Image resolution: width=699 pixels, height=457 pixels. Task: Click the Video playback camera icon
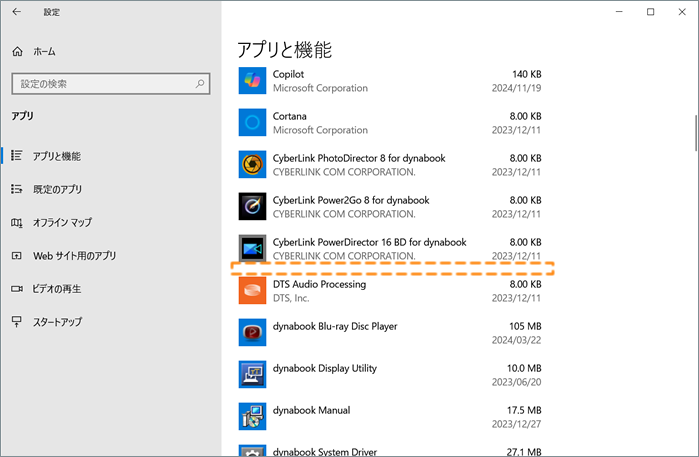click(x=16, y=289)
